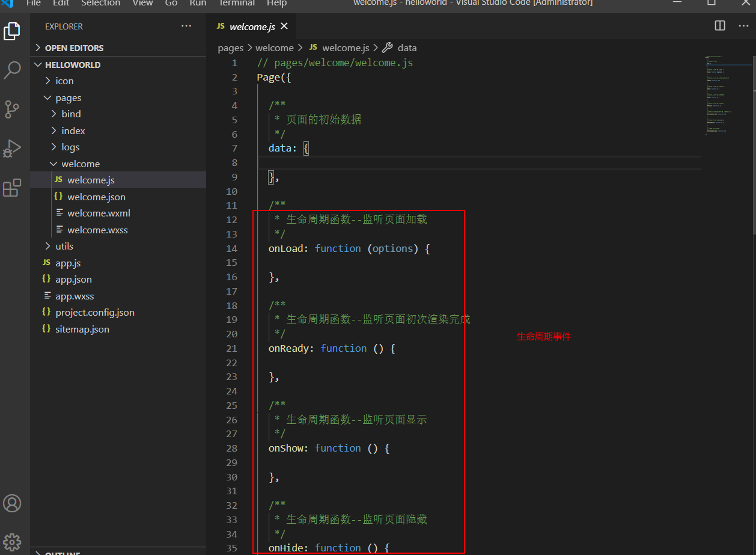
Task: Click the braces icon of sitemap.json
Action: coord(46,329)
